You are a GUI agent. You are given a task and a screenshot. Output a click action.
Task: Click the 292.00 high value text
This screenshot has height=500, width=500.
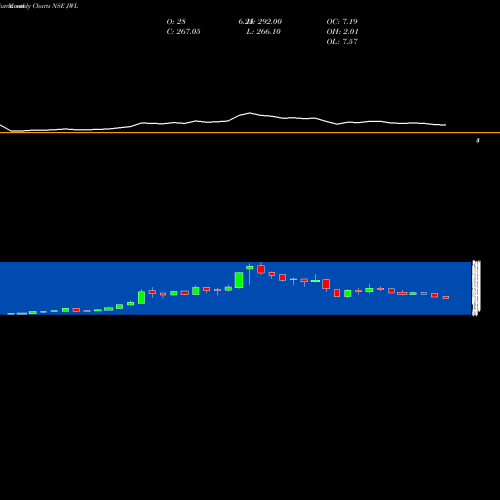[269, 21]
